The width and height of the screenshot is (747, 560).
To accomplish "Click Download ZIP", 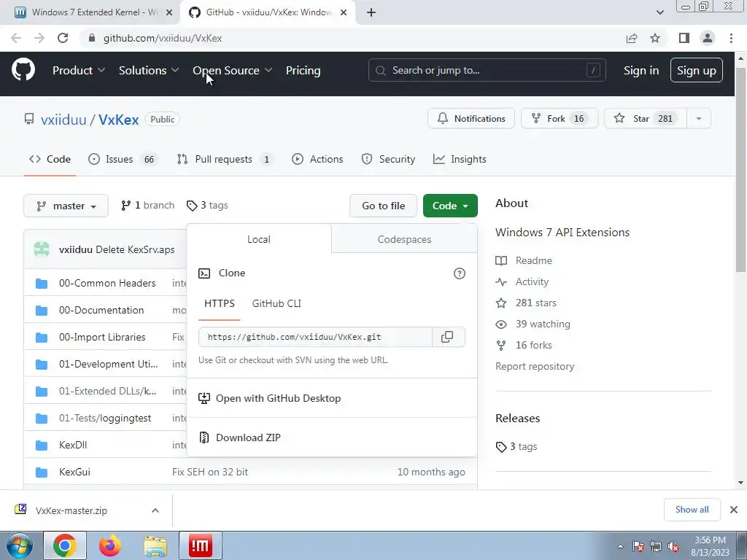I will point(248,437).
